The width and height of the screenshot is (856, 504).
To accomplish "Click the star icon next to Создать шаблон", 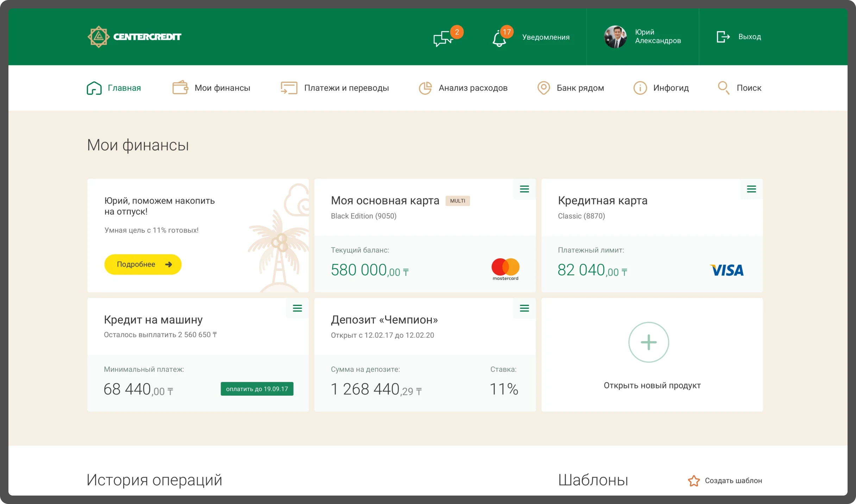I will pyautogui.click(x=694, y=481).
